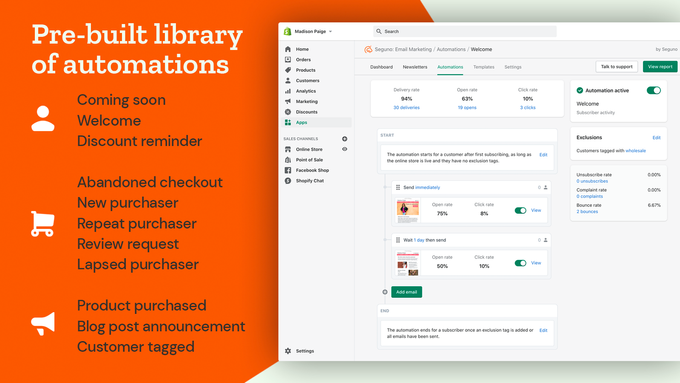Click the Welcome breadcrumb text
Viewport: 680px width, 383px height.
pyautogui.click(x=481, y=49)
